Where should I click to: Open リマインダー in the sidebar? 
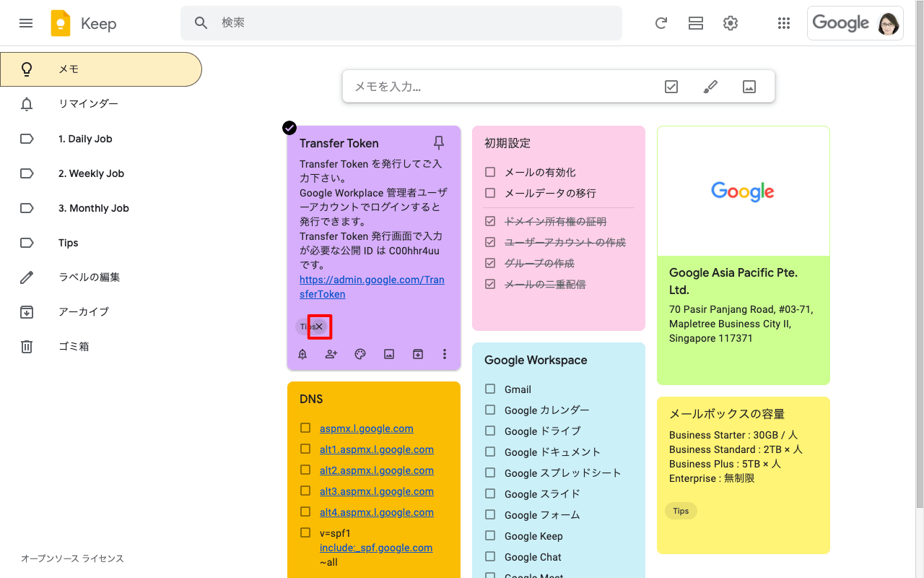pos(101,104)
